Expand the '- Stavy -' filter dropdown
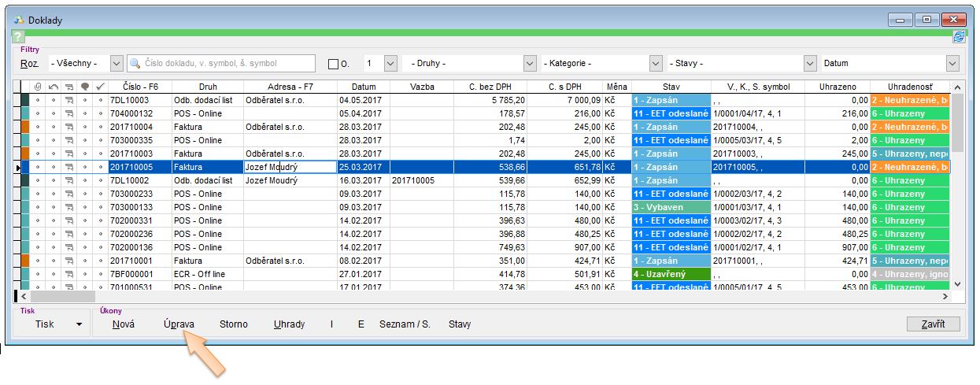 [x=810, y=64]
